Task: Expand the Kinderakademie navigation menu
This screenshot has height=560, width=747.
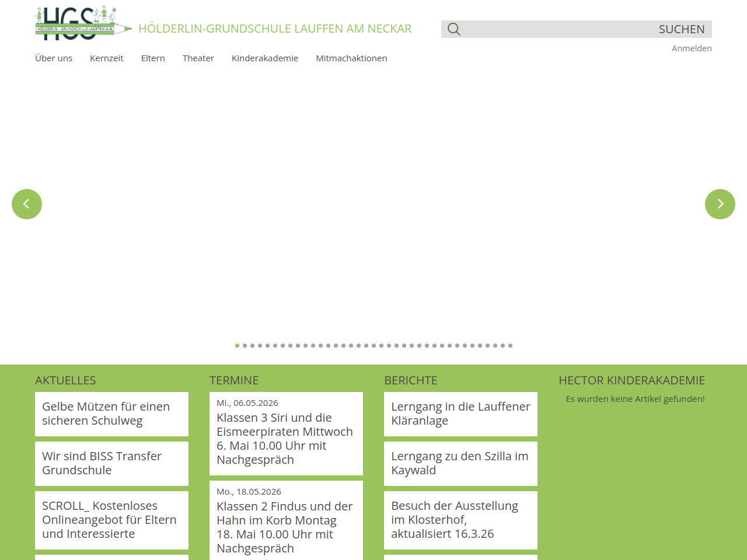Action: [265, 58]
